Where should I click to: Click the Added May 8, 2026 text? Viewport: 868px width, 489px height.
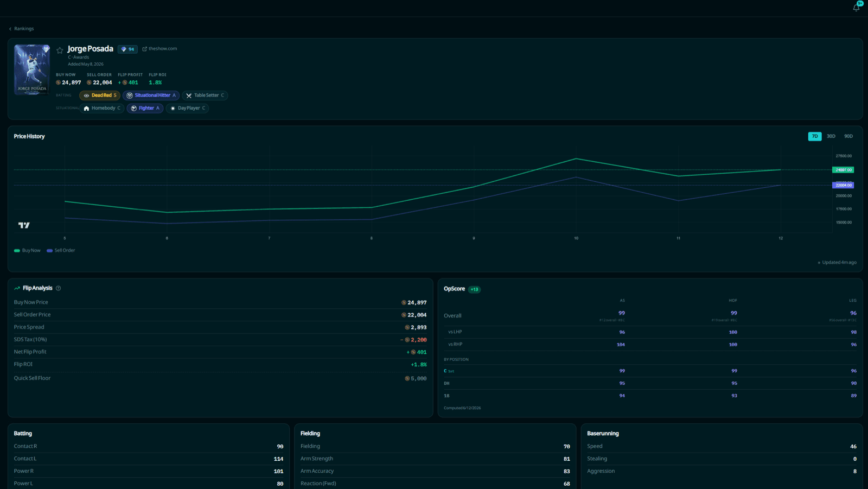pyautogui.click(x=86, y=64)
